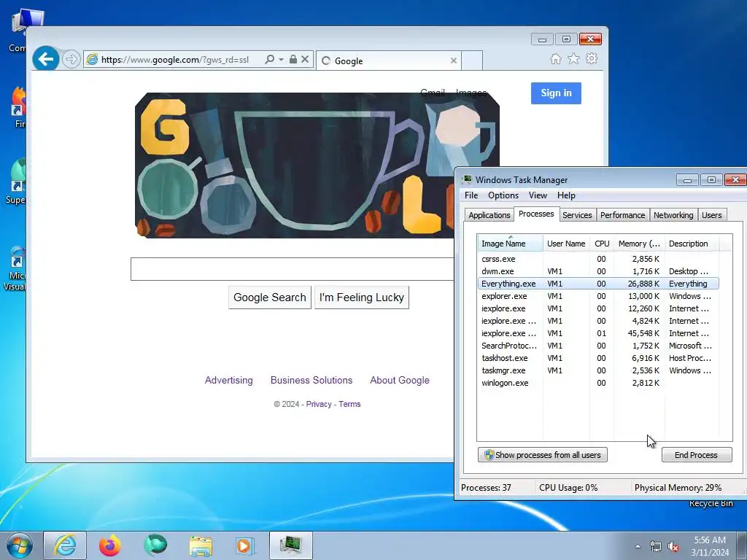Click the security lock icon in address bar
The height and width of the screenshot is (560, 747).
[293, 60]
